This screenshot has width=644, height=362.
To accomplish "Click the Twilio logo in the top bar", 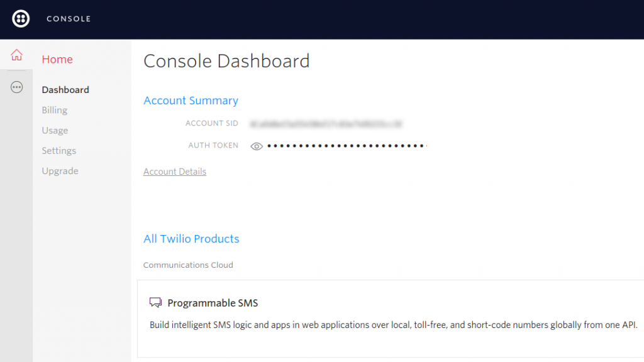I will click(x=20, y=19).
